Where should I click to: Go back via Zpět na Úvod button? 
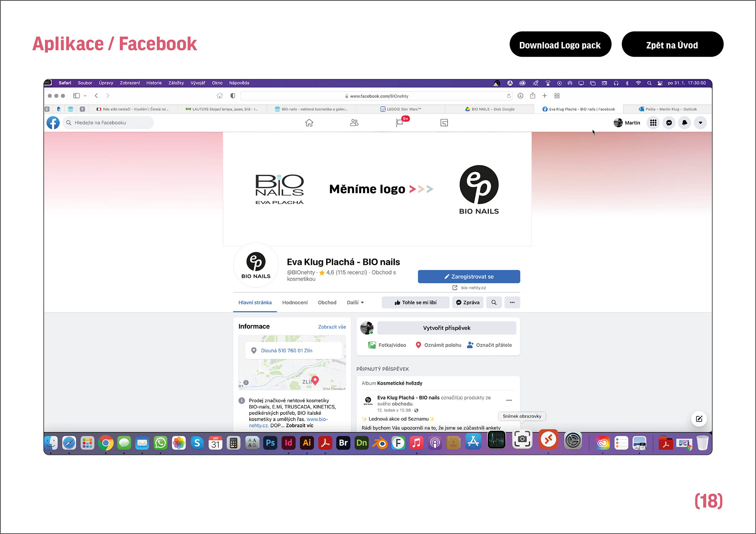[672, 44]
